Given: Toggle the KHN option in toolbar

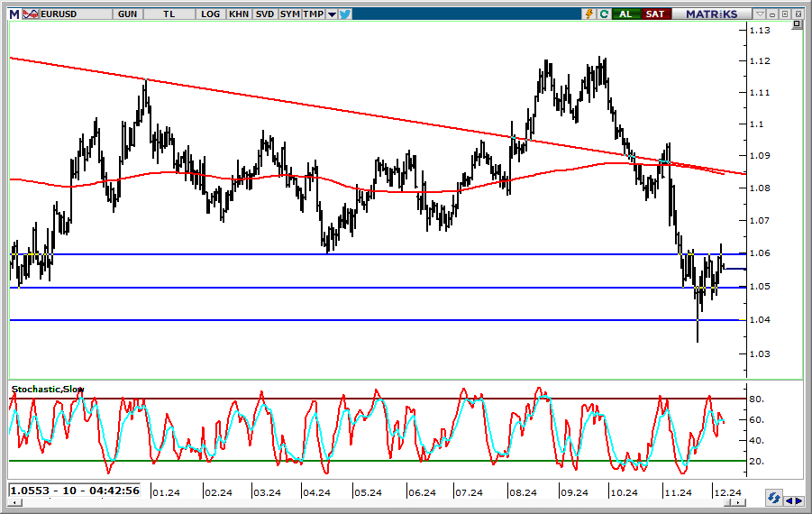Looking at the screenshot, I should (239, 14).
